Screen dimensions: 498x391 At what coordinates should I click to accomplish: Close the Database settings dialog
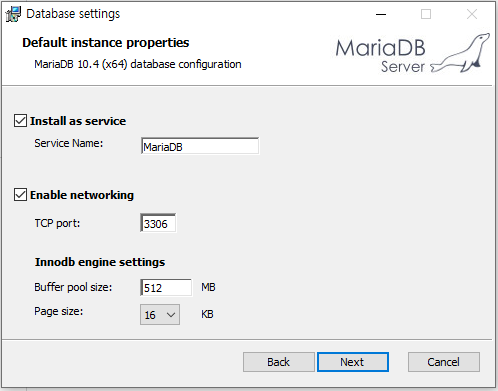[472, 14]
